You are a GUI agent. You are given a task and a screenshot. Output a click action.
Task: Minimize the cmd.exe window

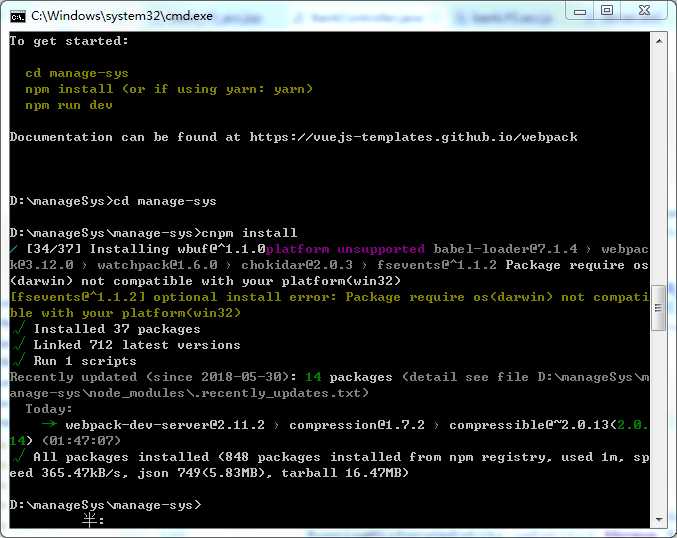click(x=580, y=11)
